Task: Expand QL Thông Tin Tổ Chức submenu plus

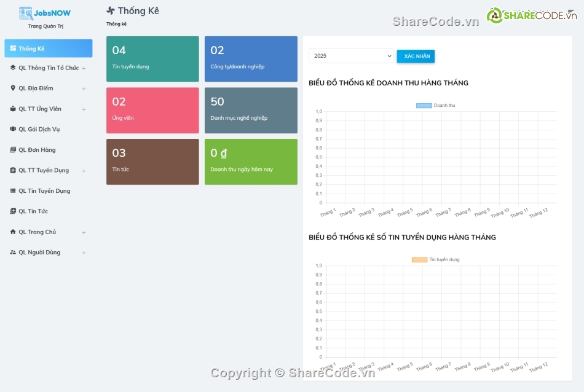Action: tap(84, 68)
